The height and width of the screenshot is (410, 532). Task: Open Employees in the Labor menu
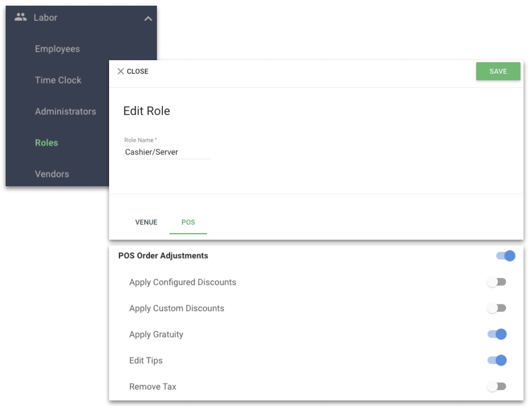point(57,49)
